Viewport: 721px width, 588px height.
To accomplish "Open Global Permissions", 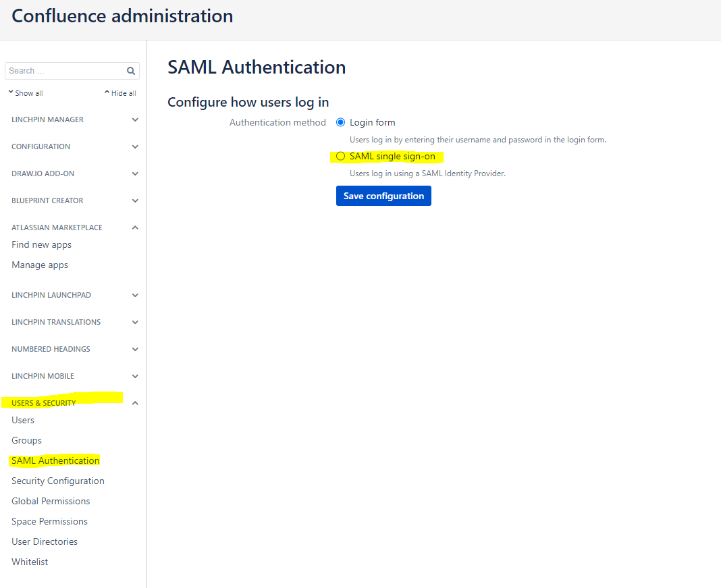I will pyautogui.click(x=50, y=501).
